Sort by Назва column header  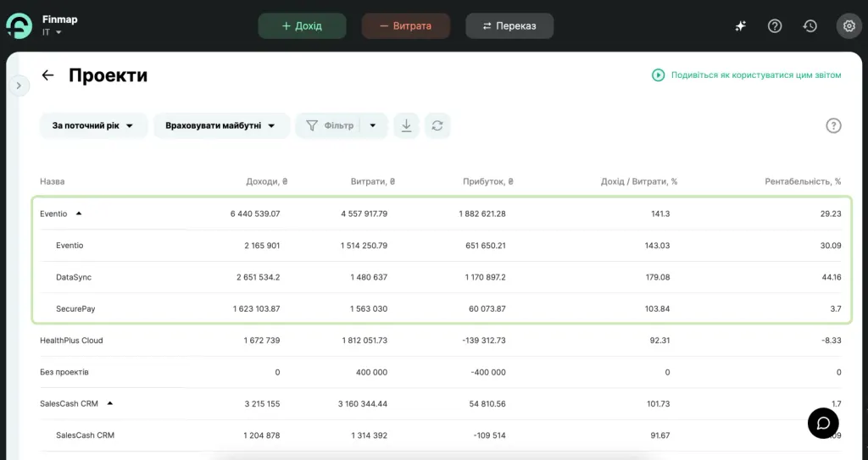[52, 181]
